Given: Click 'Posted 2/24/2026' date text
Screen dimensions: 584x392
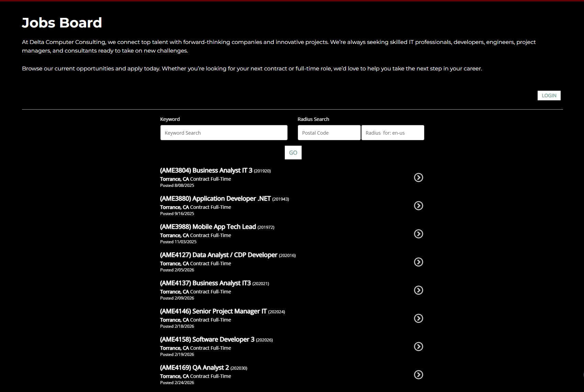Looking at the screenshot, I should 177,383.
